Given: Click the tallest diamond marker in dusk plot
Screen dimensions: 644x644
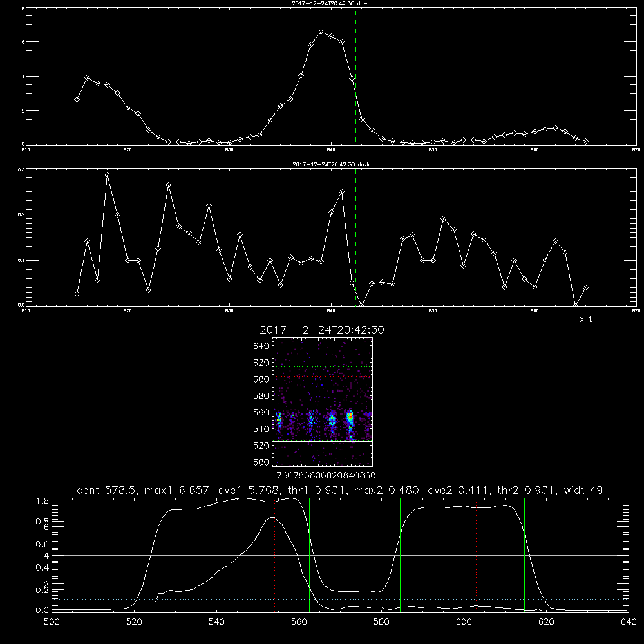Looking at the screenshot, I should (x=107, y=175).
